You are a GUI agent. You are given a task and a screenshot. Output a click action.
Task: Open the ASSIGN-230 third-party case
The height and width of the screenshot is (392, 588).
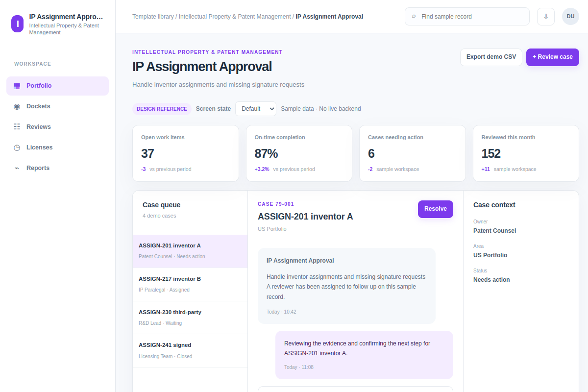[190, 318]
